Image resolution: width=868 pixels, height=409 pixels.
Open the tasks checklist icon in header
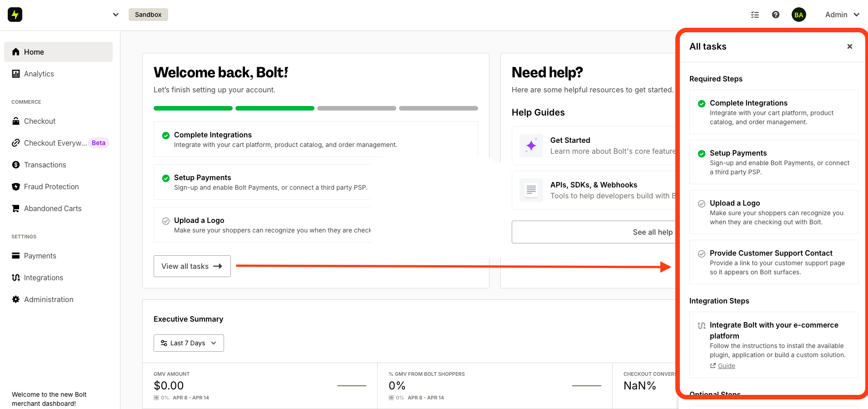pos(755,15)
